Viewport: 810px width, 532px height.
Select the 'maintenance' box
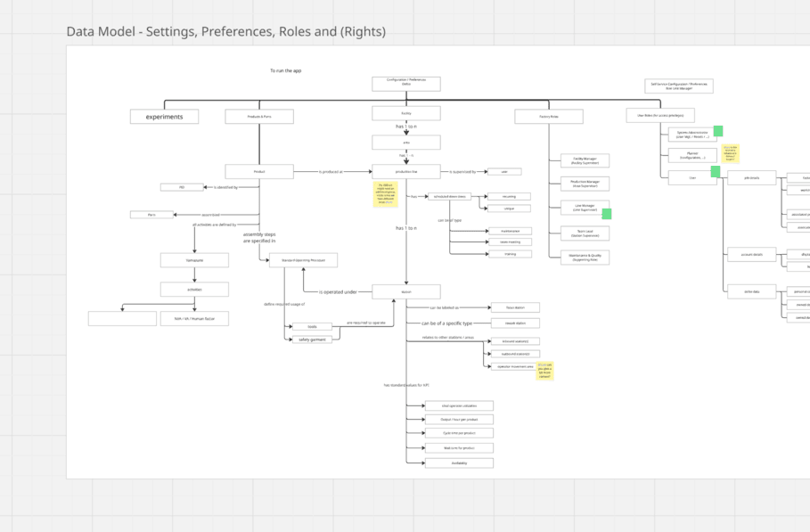click(510, 231)
